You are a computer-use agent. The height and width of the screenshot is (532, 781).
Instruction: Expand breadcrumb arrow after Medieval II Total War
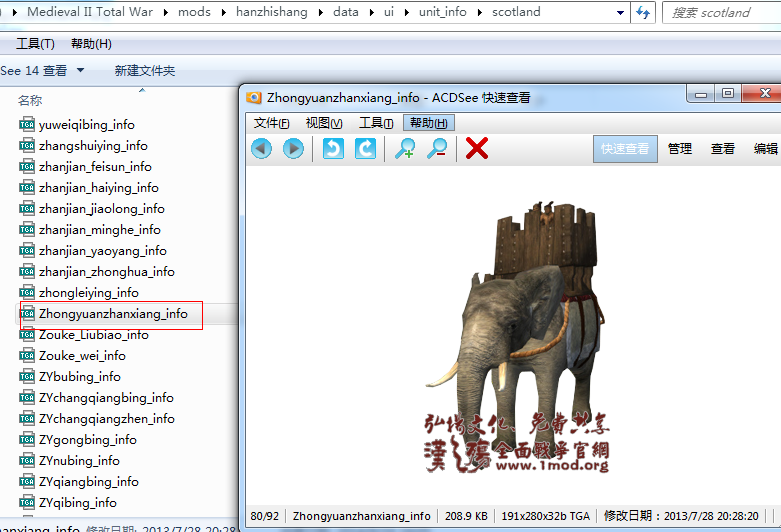166,12
